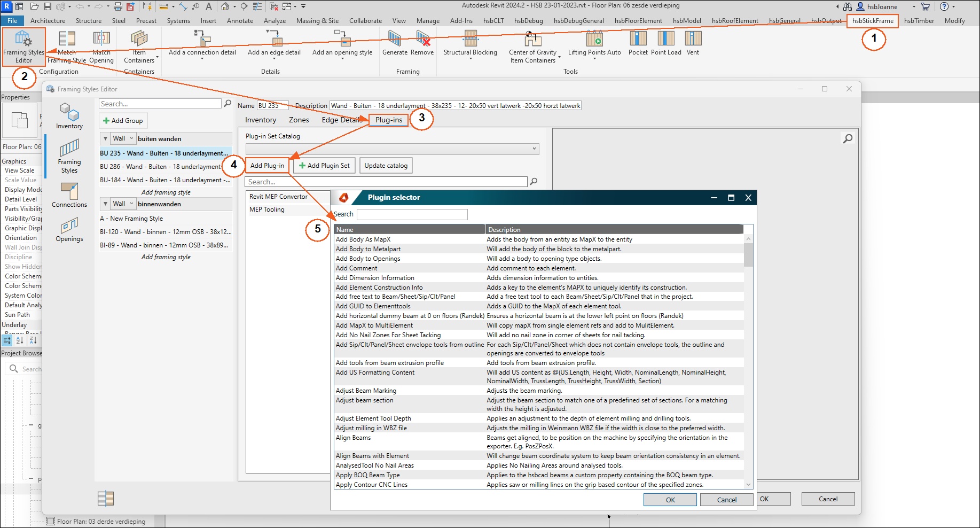Open the Wall dropdown for buiten wanden
The width and height of the screenshot is (980, 528).
pyautogui.click(x=123, y=138)
